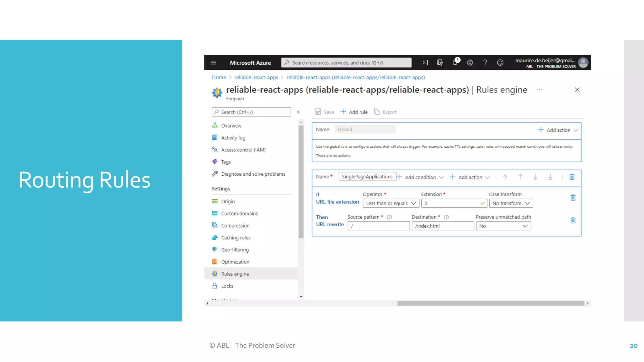644x362 pixels.
Task: Delete the URL file extension condition
Action: tap(573, 198)
